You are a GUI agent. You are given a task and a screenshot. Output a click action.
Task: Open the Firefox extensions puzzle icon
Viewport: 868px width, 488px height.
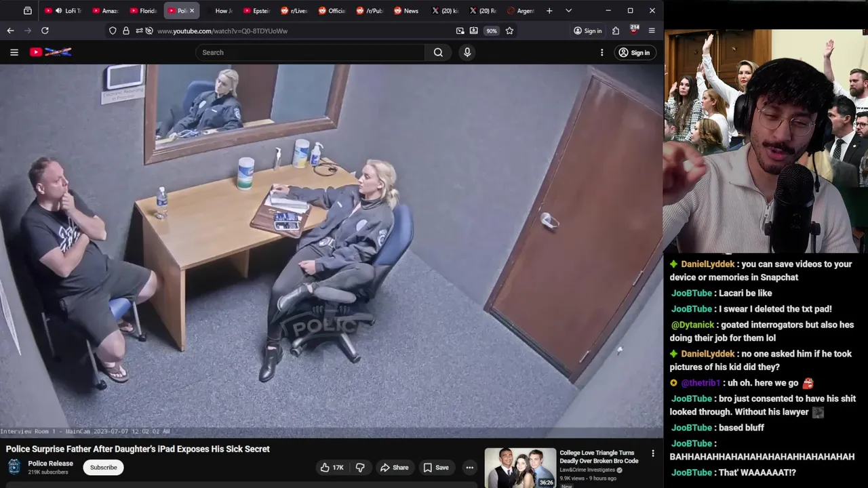pyautogui.click(x=616, y=30)
